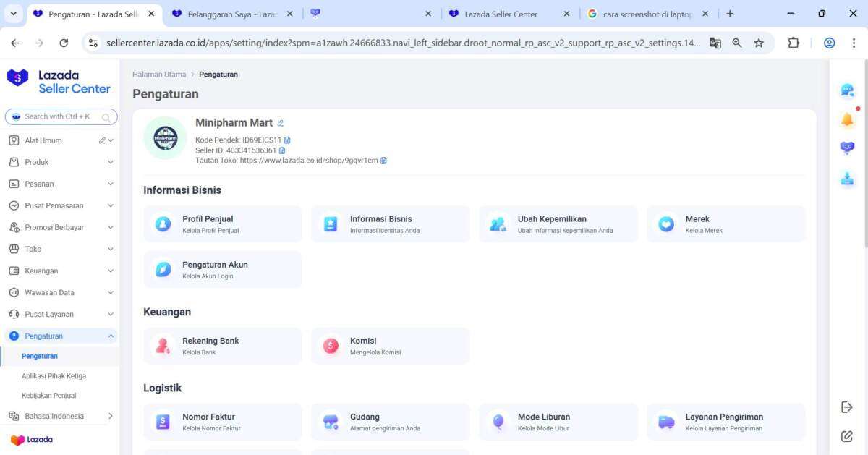The width and height of the screenshot is (868, 455).
Task: Open the Profil Penjual card
Action: 223,224
